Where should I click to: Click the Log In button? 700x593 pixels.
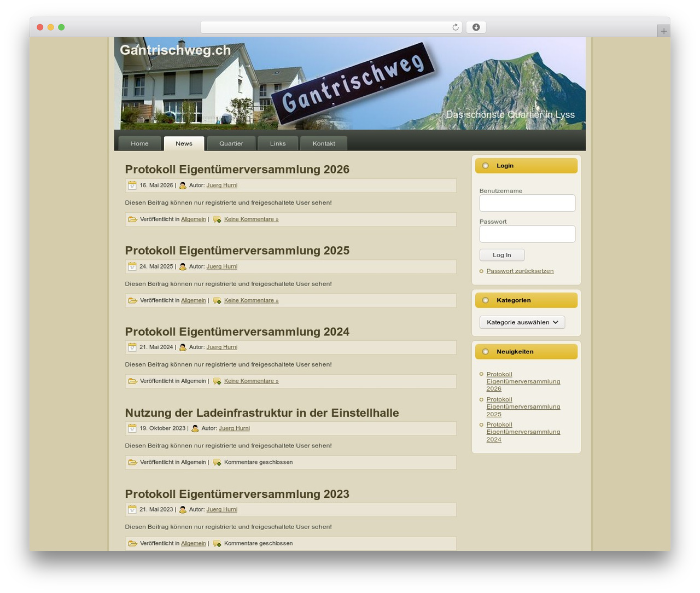point(502,255)
